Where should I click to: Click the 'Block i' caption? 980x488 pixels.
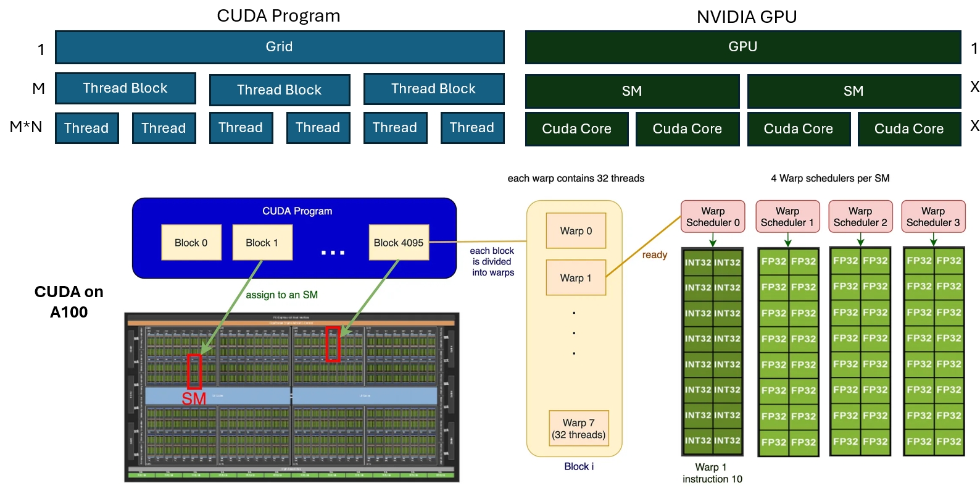click(x=578, y=467)
